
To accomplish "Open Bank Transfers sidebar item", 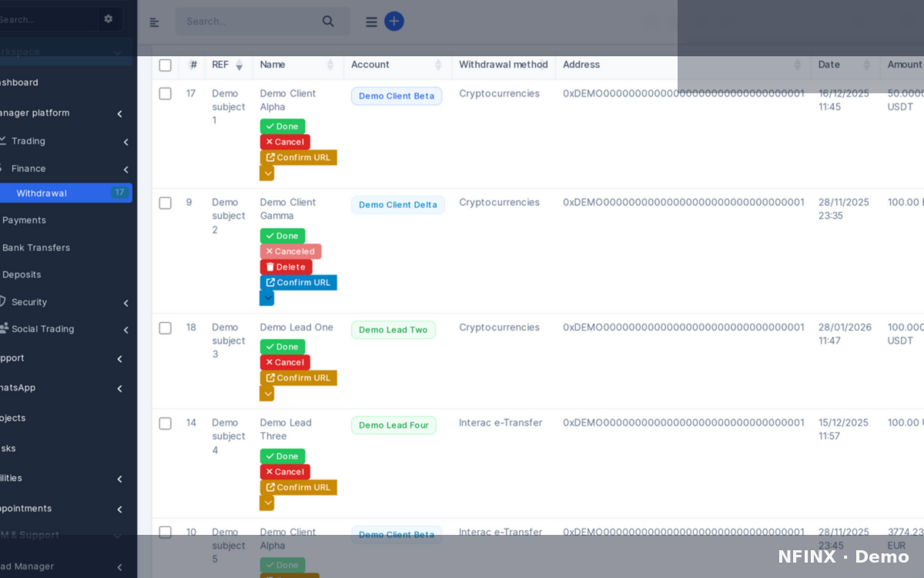I will point(35,248).
